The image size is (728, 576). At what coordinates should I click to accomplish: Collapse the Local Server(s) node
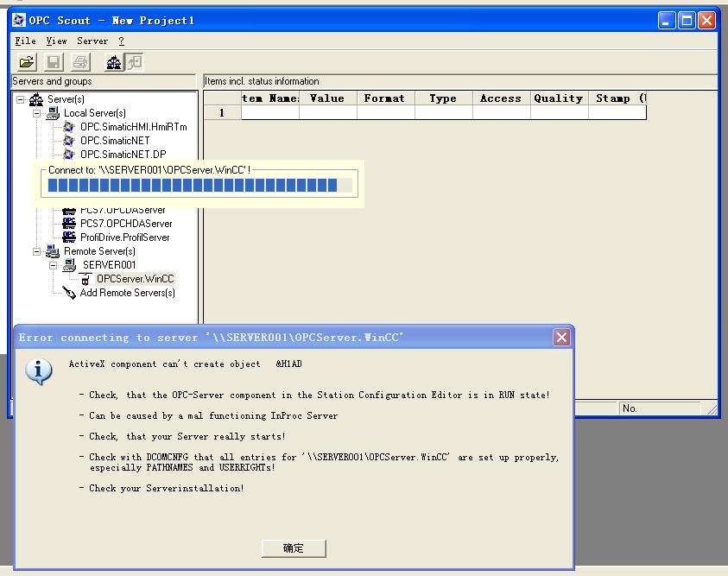click(36, 113)
